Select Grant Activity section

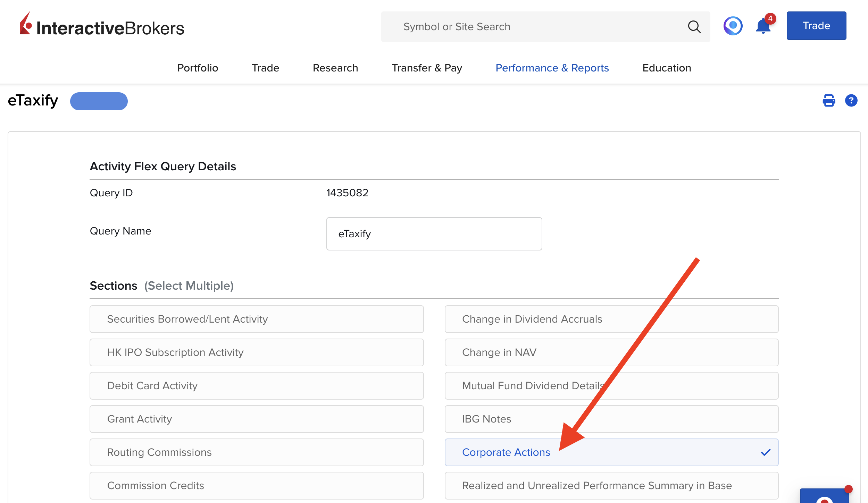257,419
